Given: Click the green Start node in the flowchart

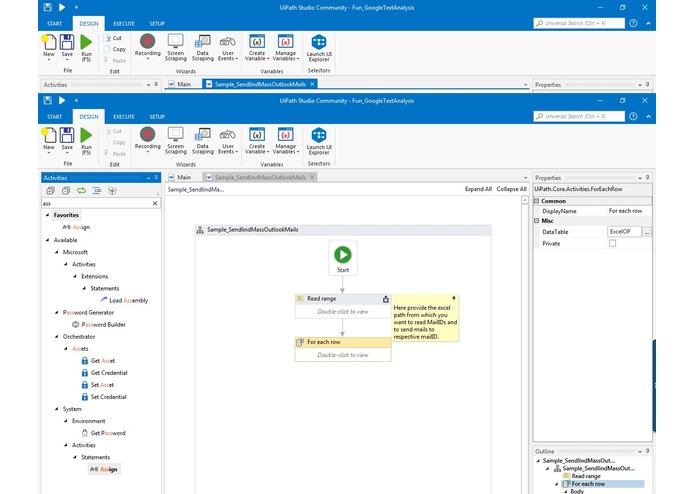Looking at the screenshot, I should click(x=343, y=254).
